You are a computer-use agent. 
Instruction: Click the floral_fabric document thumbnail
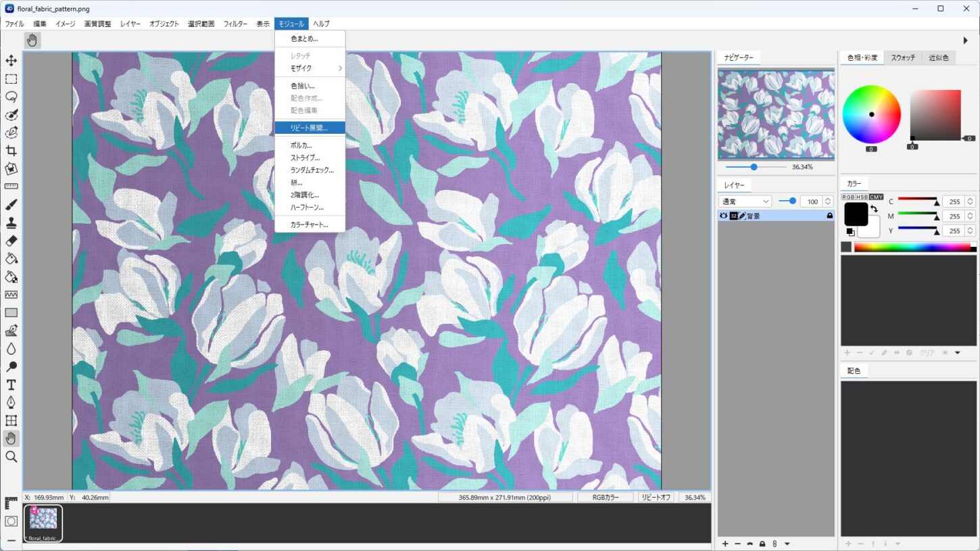tap(43, 523)
